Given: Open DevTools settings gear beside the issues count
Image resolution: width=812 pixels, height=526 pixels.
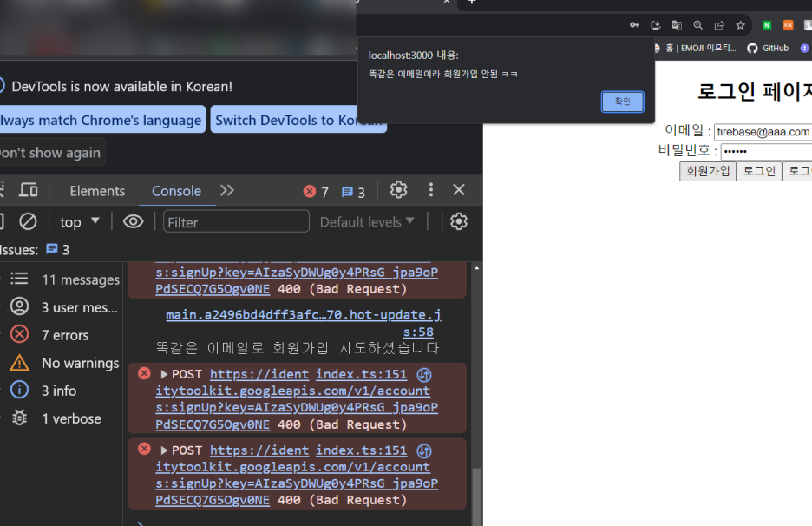Looking at the screenshot, I should pos(398,190).
